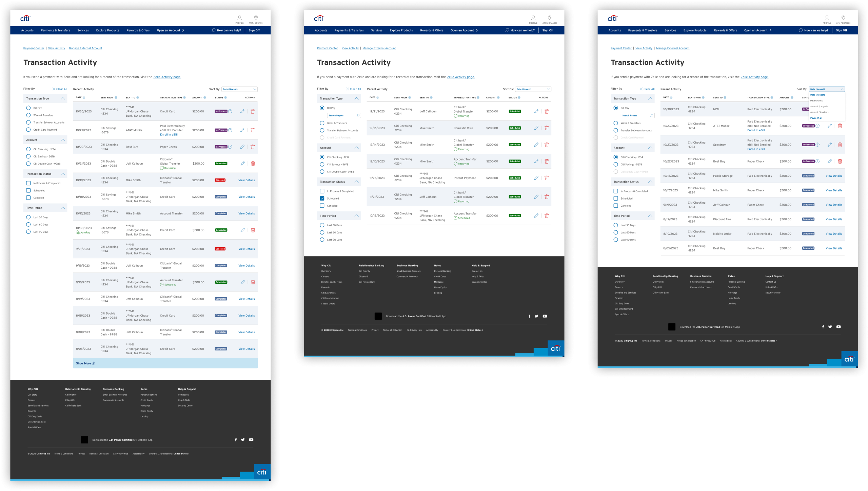
Task: Collapse the open Sort By dropdown chevron
Action: point(842,89)
